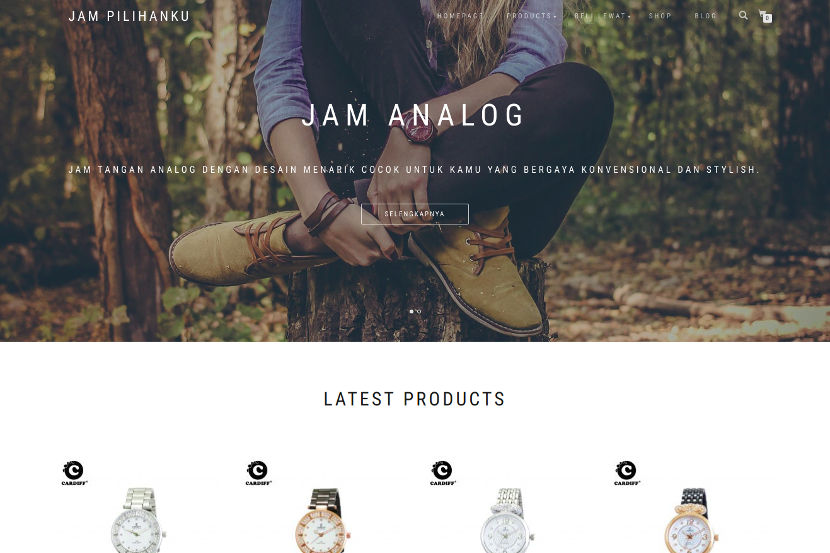This screenshot has height=553, width=830.
Task: Go to the Homepage menu item
Action: coord(460,16)
